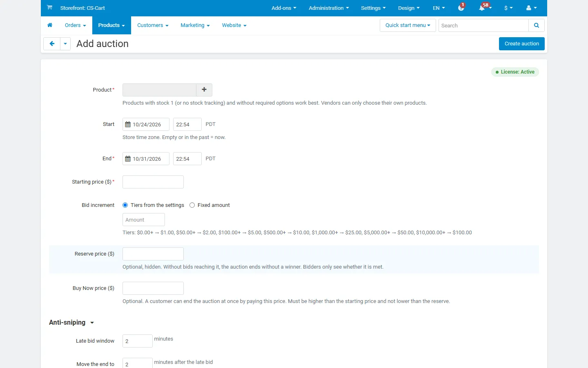Open the Marketing menu
This screenshot has width=588, height=368.
pyautogui.click(x=195, y=25)
